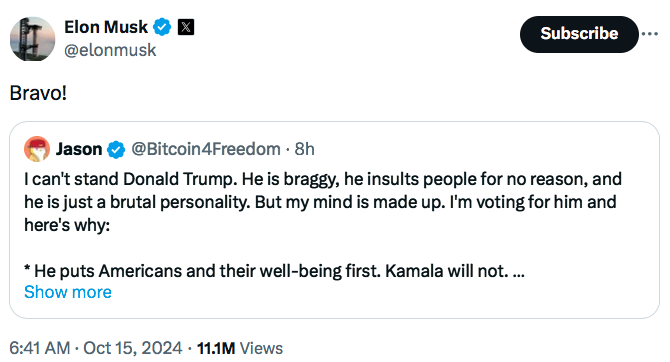Open the three-dot more options menu
Image resolution: width=670 pixels, height=362 pixels.
point(650,34)
